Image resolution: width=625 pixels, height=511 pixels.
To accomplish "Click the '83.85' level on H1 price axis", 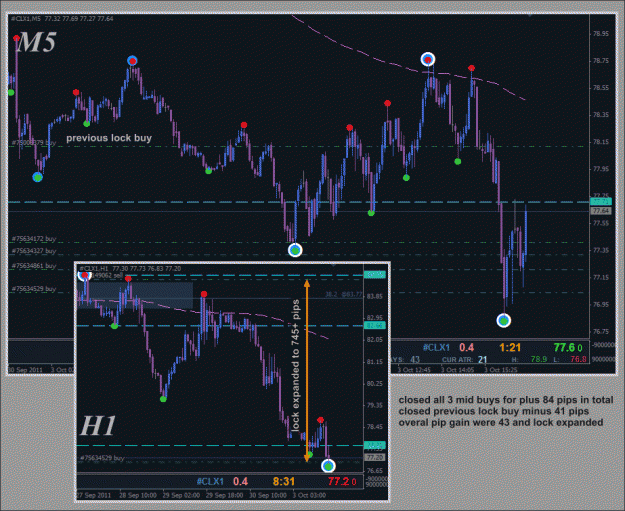I will [x=375, y=297].
